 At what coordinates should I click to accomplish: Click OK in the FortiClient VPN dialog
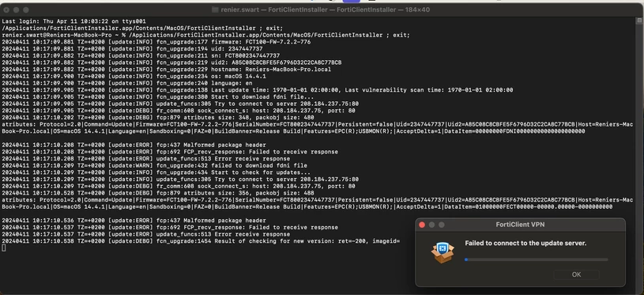click(576, 274)
